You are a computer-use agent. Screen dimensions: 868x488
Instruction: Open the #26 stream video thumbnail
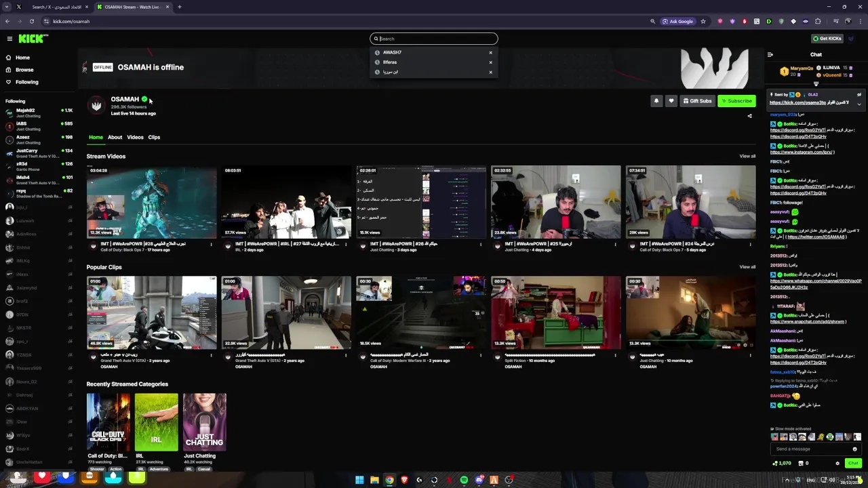point(421,202)
